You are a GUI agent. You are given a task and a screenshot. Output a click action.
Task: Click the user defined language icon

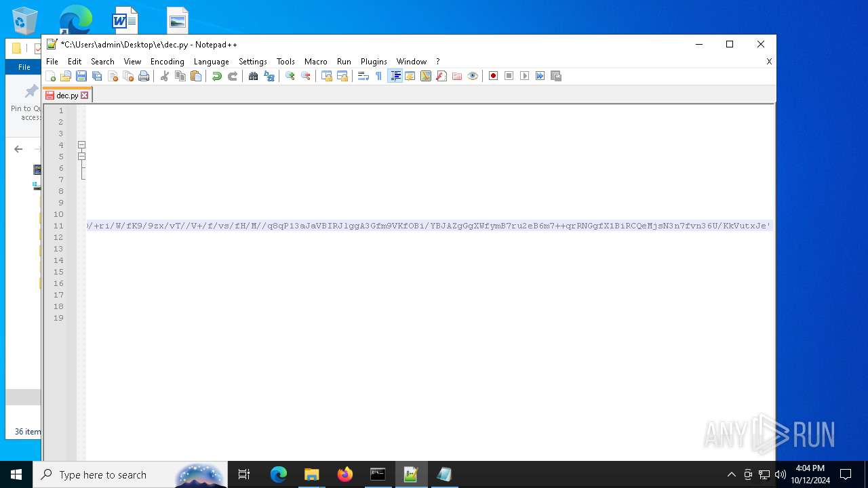point(410,76)
